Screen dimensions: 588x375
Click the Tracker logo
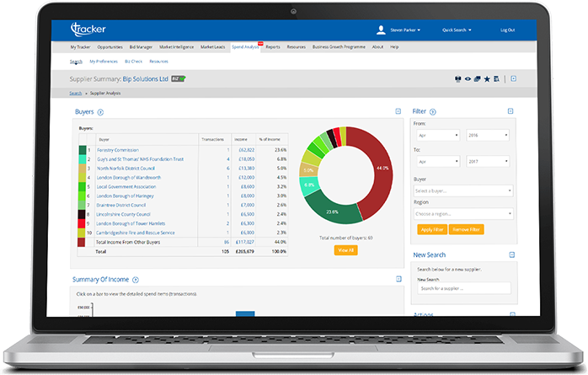pyautogui.click(x=88, y=29)
